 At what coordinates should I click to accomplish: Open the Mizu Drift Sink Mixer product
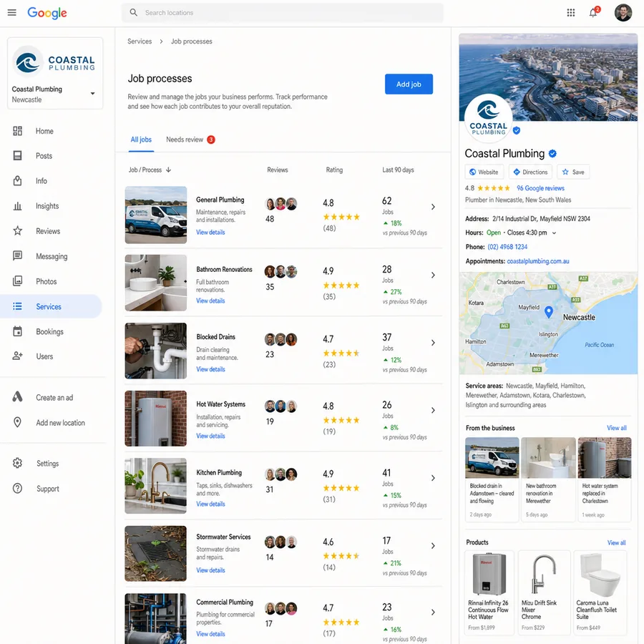coord(545,592)
